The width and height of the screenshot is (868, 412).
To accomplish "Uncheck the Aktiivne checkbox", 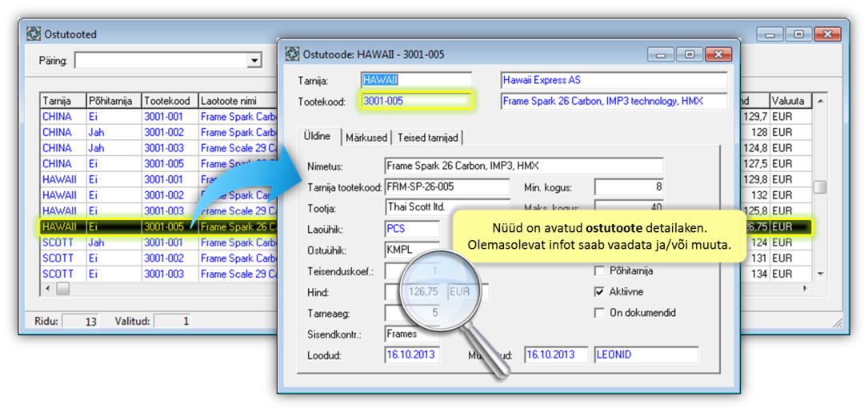I will 599,292.
